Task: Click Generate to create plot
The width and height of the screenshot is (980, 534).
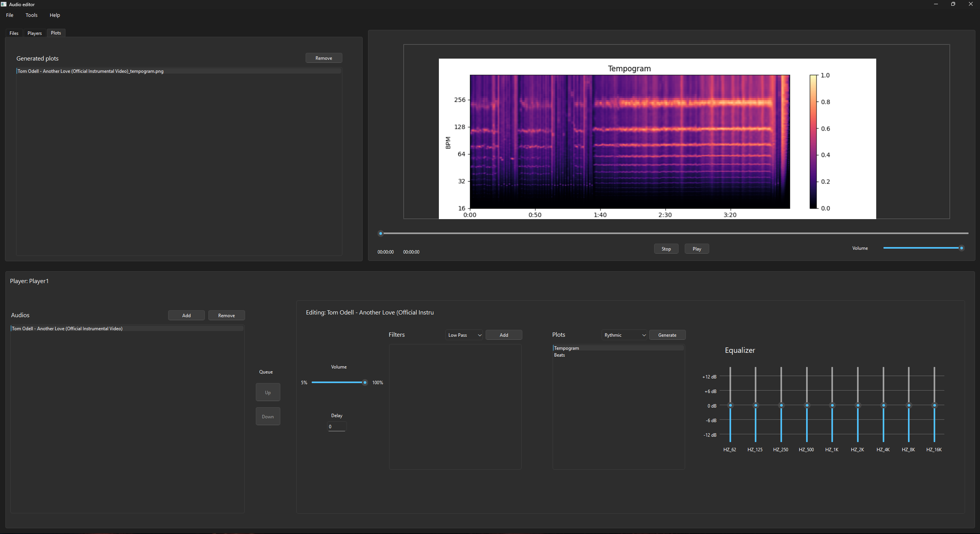Action: coord(667,335)
